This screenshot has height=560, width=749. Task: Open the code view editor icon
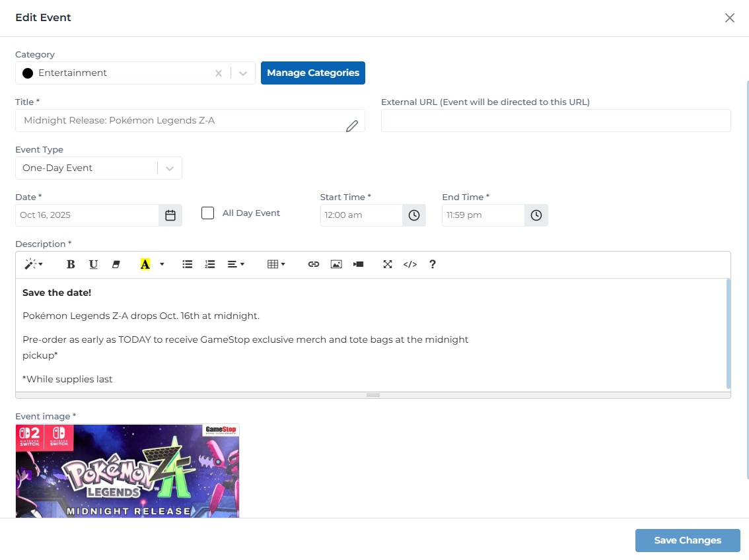(410, 264)
